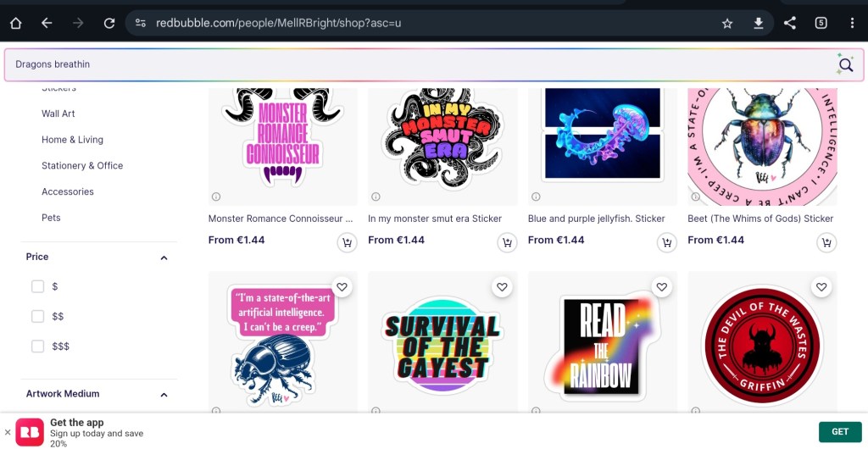Open Beet (The Whims of Gods) Sticker link
Image resolution: width=868 pixels, height=449 pixels.
[x=760, y=219]
